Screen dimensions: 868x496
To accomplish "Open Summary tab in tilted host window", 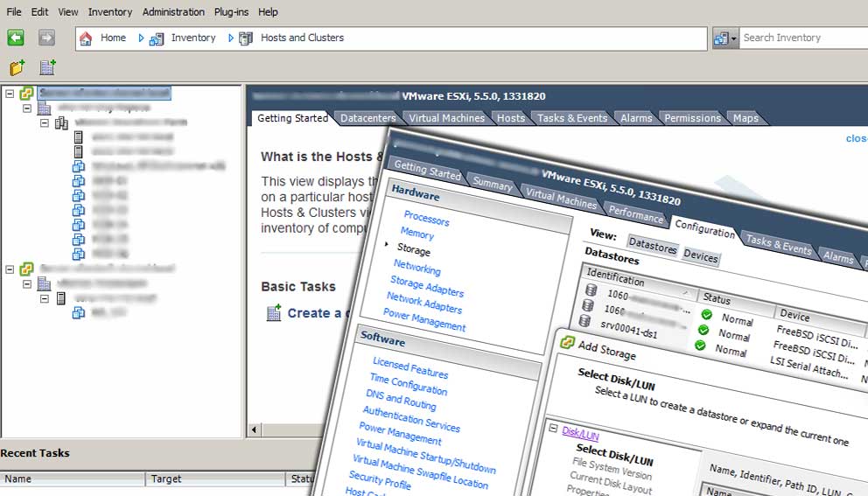I will point(493,185).
